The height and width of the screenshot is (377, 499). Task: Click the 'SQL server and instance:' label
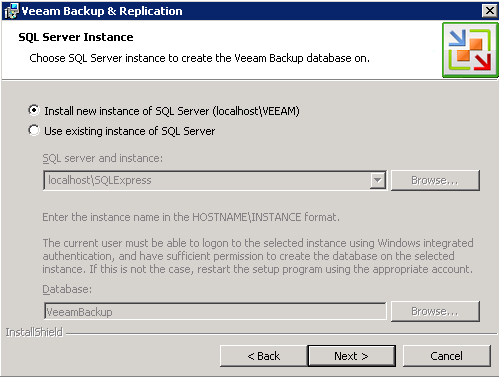pos(103,158)
